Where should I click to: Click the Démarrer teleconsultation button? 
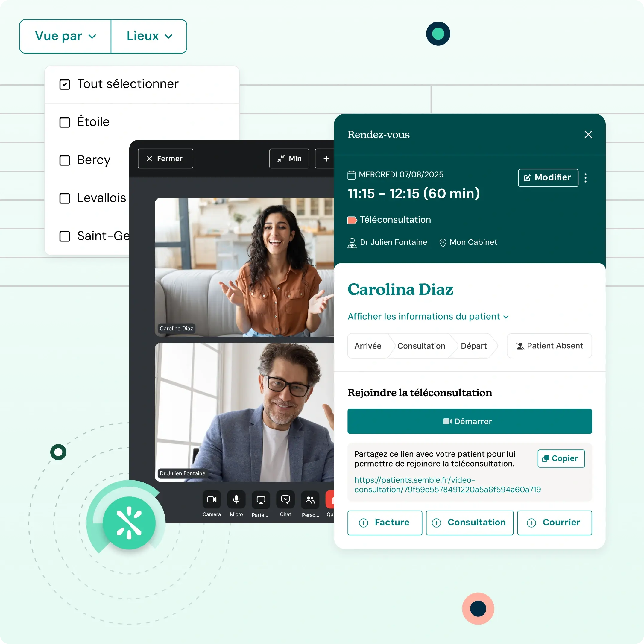click(469, 421)
